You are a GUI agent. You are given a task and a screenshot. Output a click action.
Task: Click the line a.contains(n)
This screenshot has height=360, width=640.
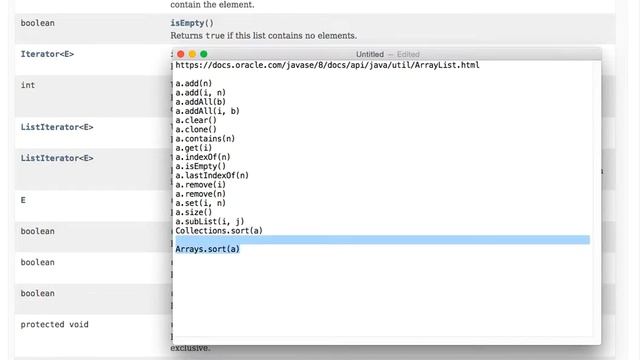[205, 138]
